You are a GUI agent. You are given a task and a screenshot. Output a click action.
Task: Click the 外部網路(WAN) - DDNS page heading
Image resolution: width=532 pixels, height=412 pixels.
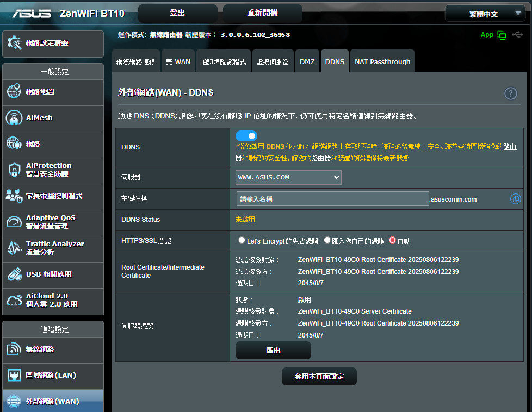tap(165, 92)
